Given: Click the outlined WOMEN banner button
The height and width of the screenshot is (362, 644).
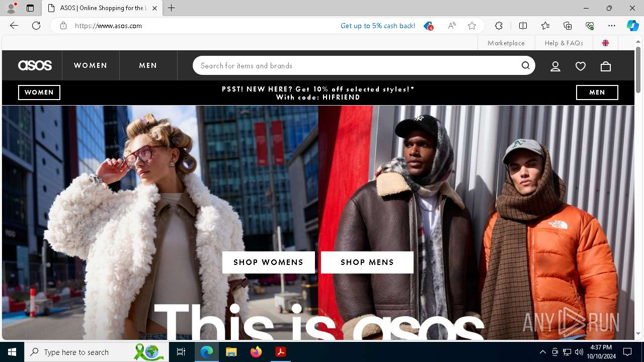Looking at the screenshot, I should click(x=39, y=93).
